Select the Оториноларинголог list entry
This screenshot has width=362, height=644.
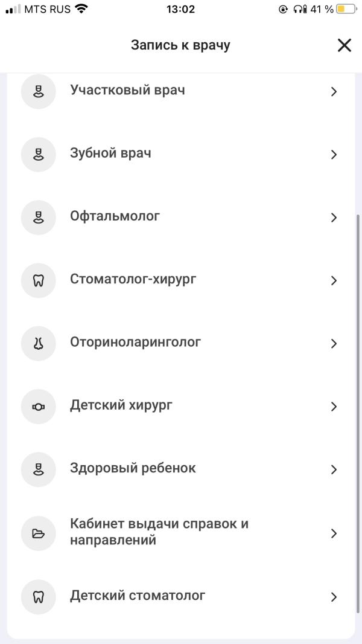pyautogui.click(x=181, y=343)
